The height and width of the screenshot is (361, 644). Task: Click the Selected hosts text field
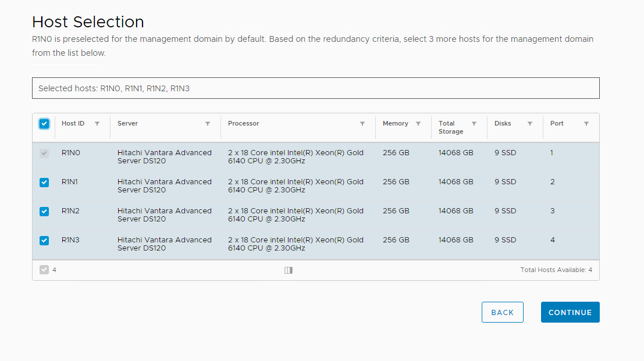pos(315,88)
